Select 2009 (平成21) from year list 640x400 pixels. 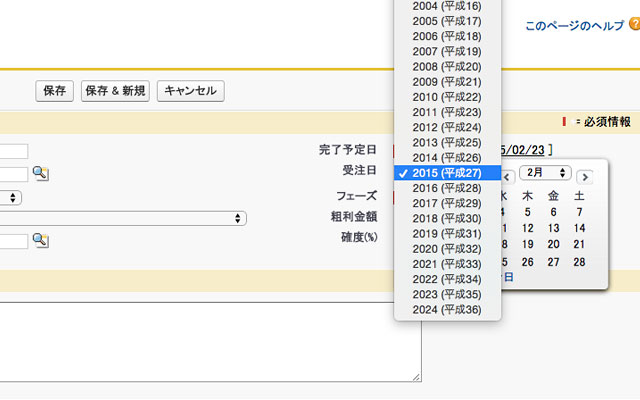pos(447,82)
